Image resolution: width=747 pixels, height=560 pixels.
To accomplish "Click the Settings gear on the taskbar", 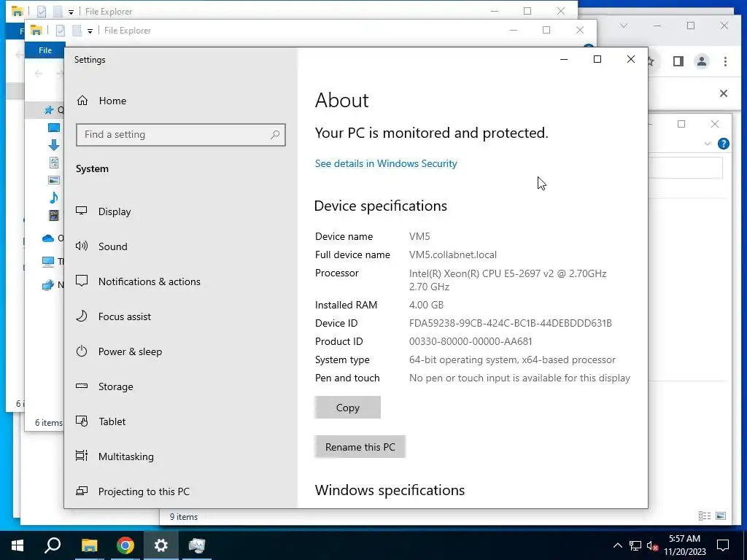I will [x=161, y=545].
